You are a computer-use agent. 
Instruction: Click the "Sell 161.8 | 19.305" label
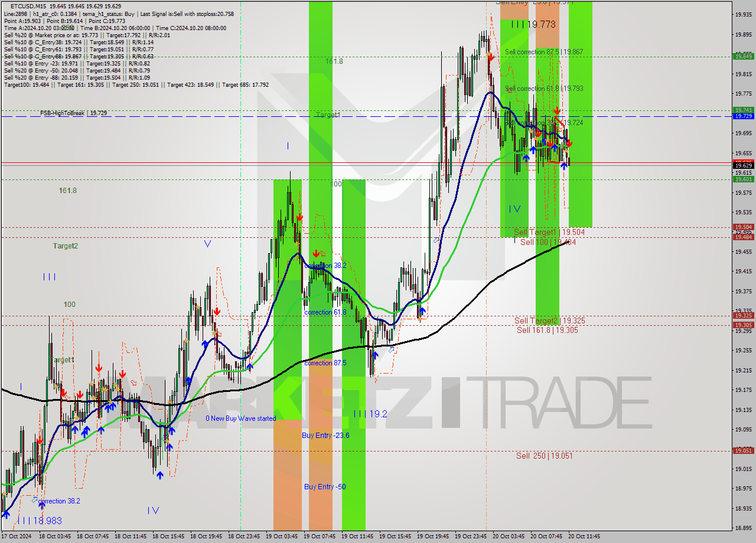click(x=548, y=330)
